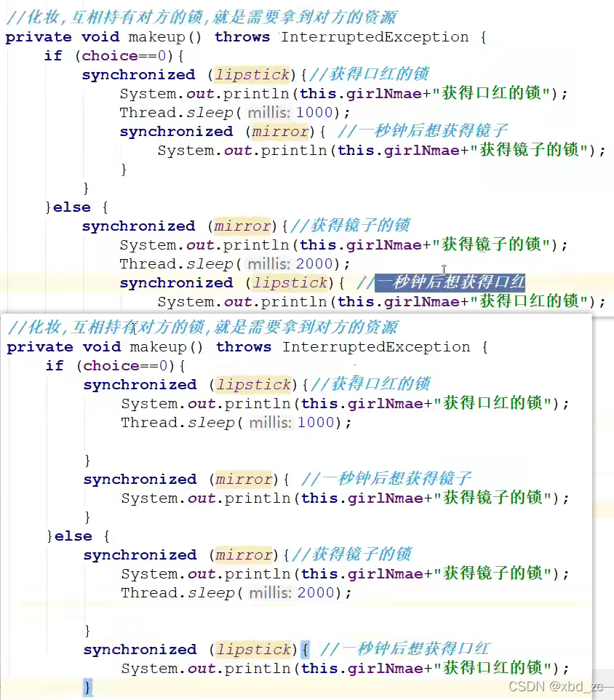Click comment '//一秒钟后想获得镜子' in the front popup
Screen dimensions: 614x700
(386, 479)
